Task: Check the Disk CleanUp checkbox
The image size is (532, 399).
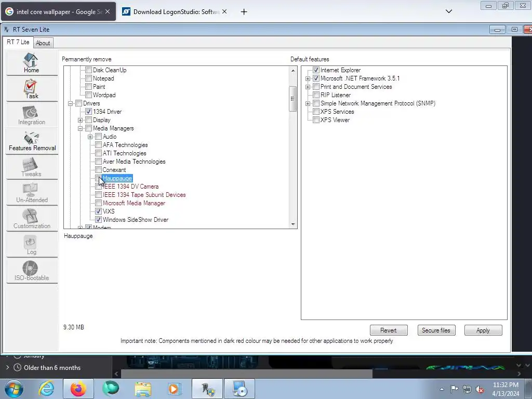Action: 88,70
